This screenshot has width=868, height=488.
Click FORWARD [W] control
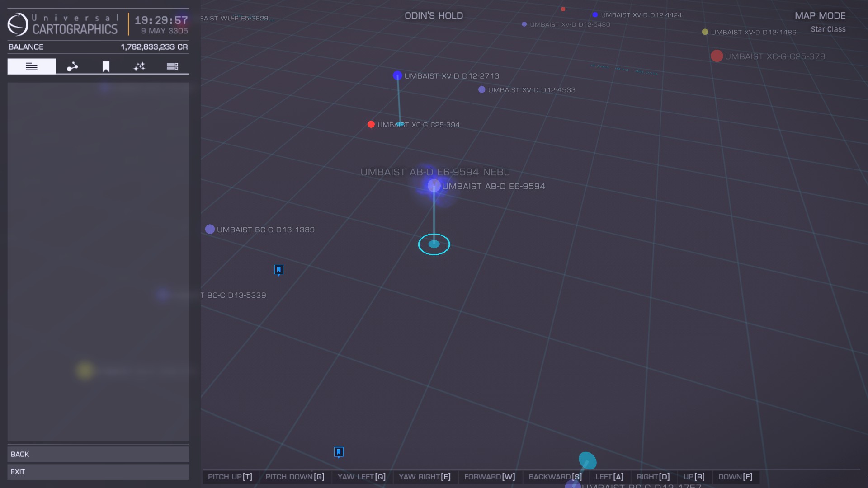click(x=490, y=477)
